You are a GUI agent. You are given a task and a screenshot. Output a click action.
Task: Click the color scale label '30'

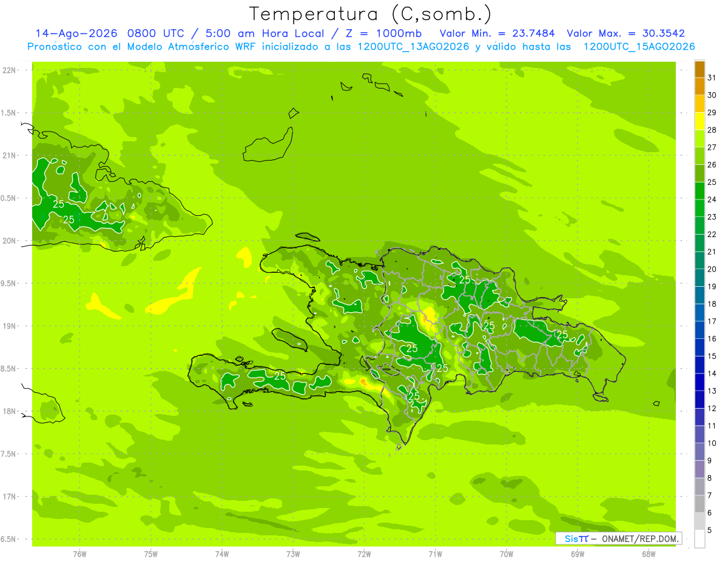pyautogui.click(x=712, y=95)
